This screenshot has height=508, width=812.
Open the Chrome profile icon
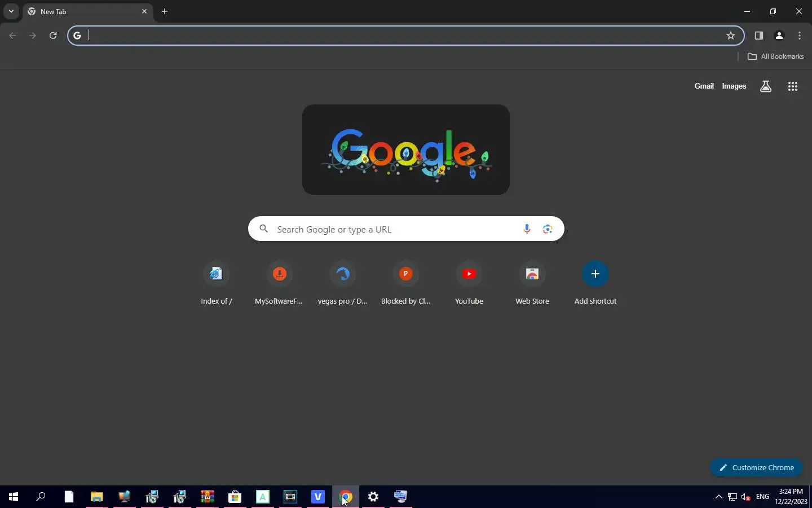point(779,36)
